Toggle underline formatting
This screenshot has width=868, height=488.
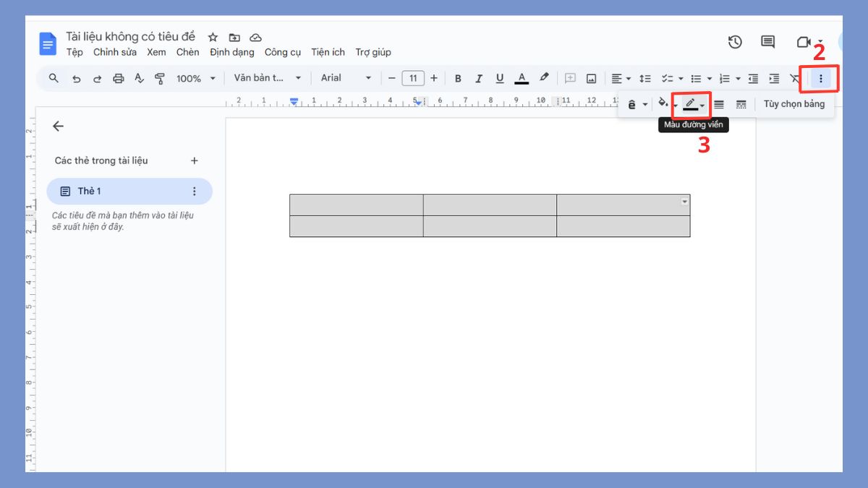(x=499, y=78)
